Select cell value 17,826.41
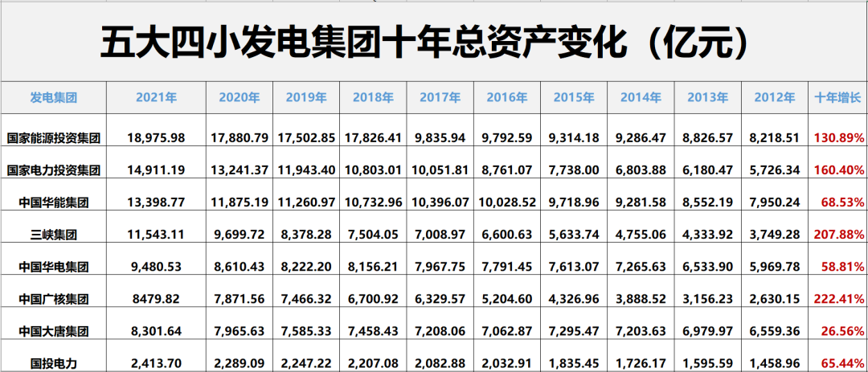This screenshot has width=868, height=372. (373, 138)
